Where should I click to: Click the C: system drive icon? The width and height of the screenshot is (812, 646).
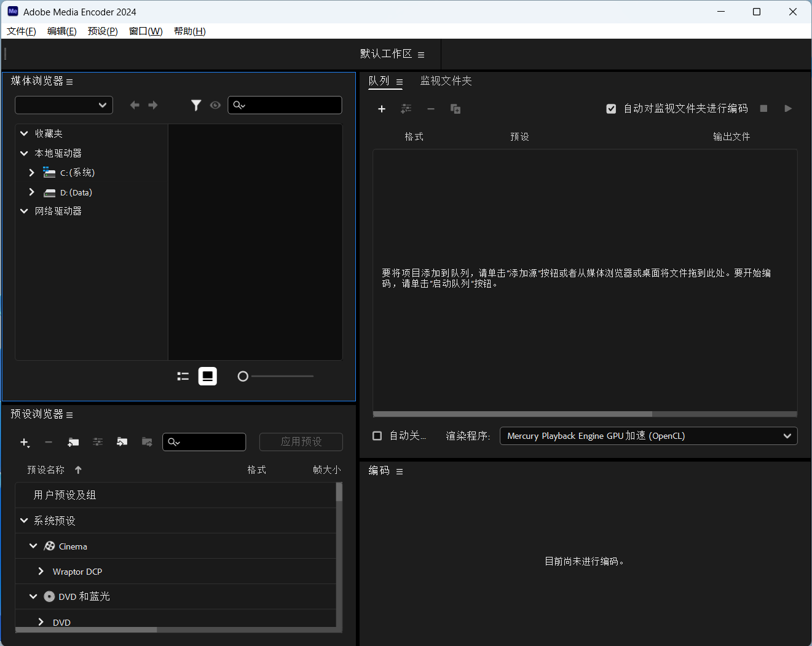49,173
